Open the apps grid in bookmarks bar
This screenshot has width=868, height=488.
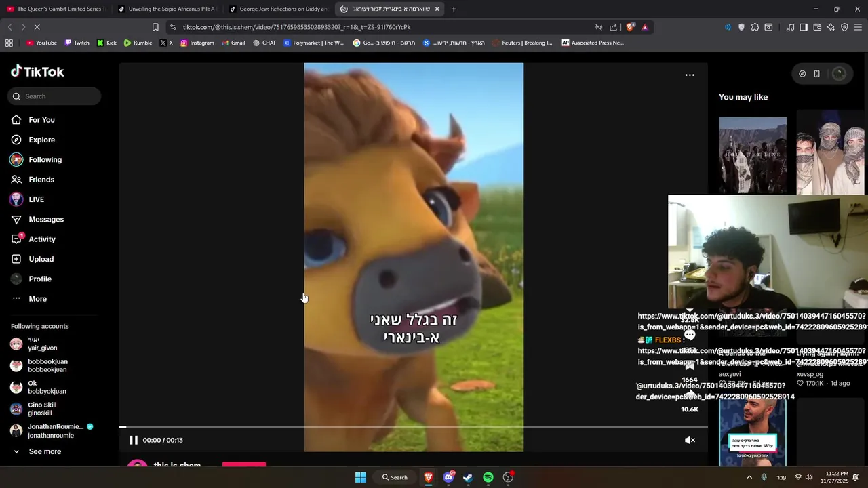pyautogui.click(x=9, y=43)
